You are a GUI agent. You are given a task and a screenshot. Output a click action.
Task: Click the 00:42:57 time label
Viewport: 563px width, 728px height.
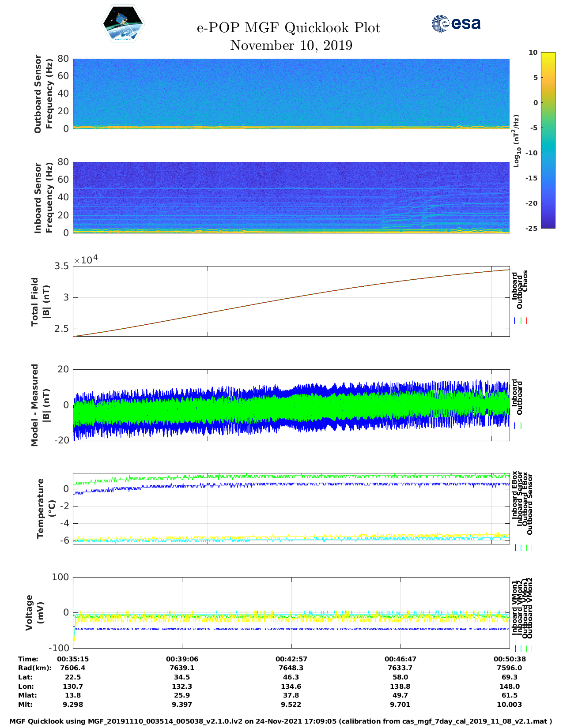(291, 659)
